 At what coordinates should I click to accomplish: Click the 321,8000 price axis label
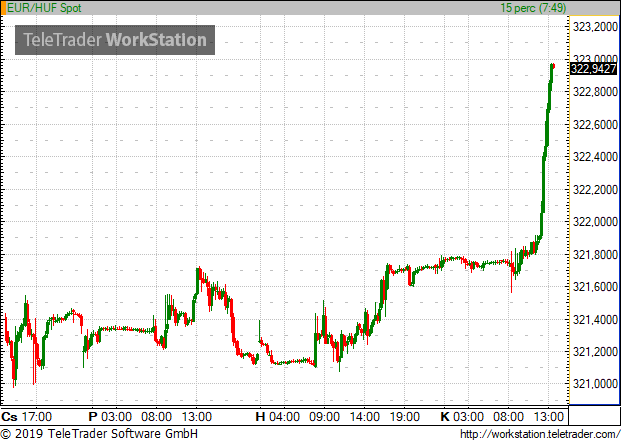[595, 255]
